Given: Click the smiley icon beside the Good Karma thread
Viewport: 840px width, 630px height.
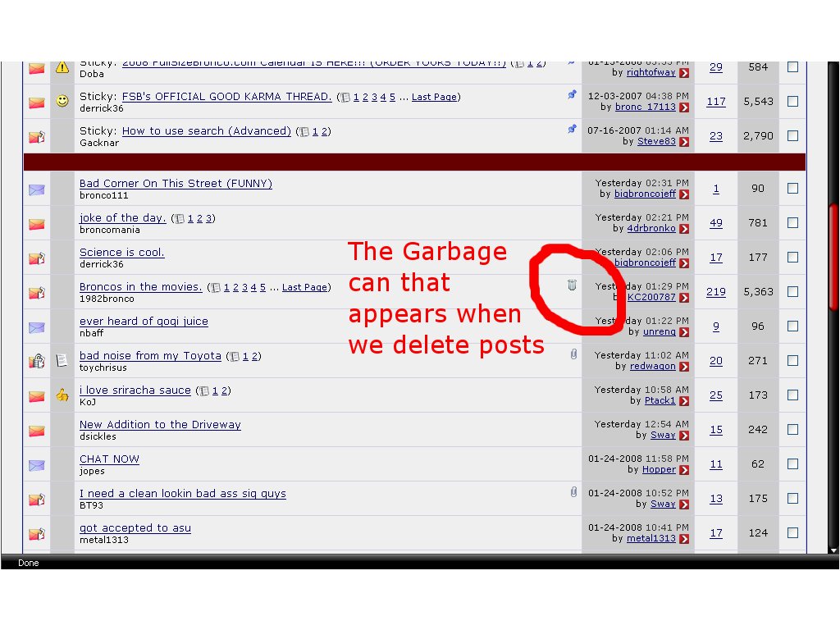Looking at the screenshot, I should click(62, 101).
